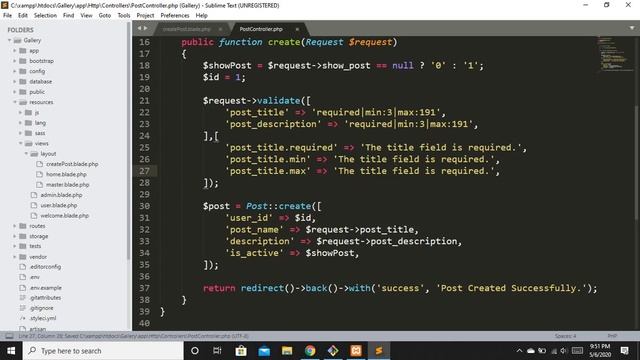This screenshot has width=640, height=360.
Task: Open Google Chrome from taskbar
Action: (x=310, y=351)
